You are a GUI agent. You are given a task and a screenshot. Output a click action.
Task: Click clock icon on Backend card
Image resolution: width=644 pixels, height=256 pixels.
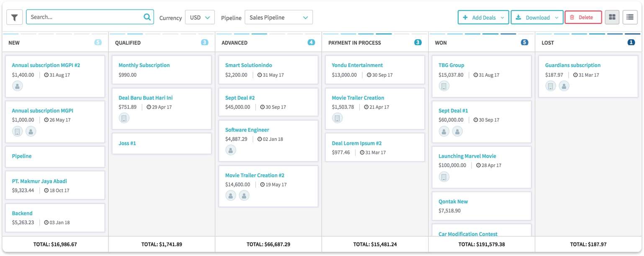pos(46,222)
